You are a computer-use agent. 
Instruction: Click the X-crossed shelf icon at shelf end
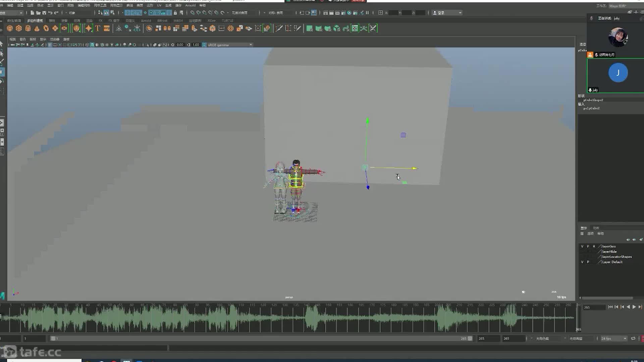tap(373, 28)
